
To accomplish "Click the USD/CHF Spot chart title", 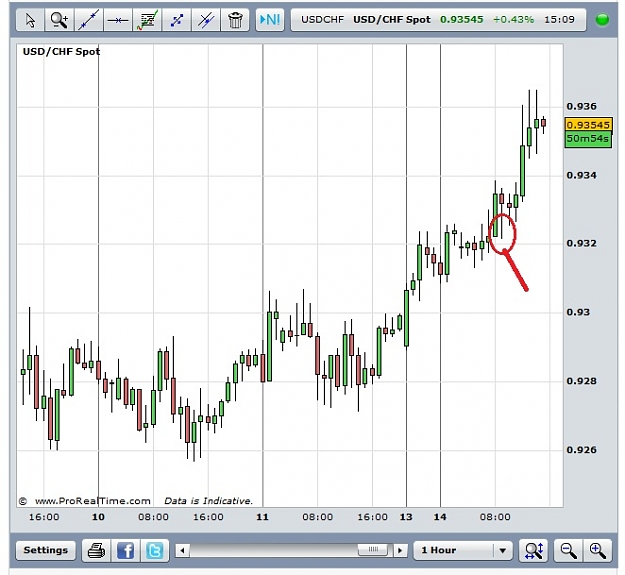I will [x=61, y=51].
